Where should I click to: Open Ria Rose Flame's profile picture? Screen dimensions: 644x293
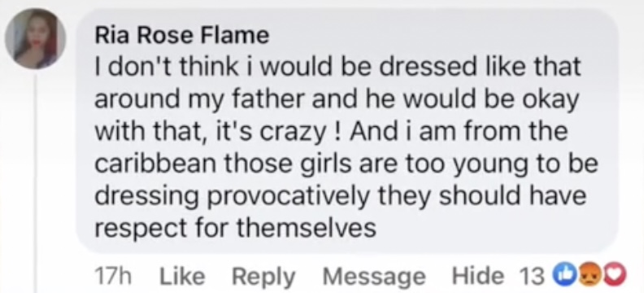[x=35, y=38]
